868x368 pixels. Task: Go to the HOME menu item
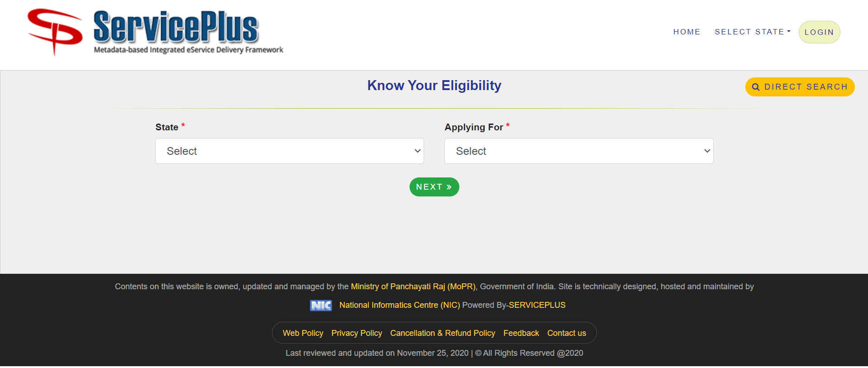687,32
